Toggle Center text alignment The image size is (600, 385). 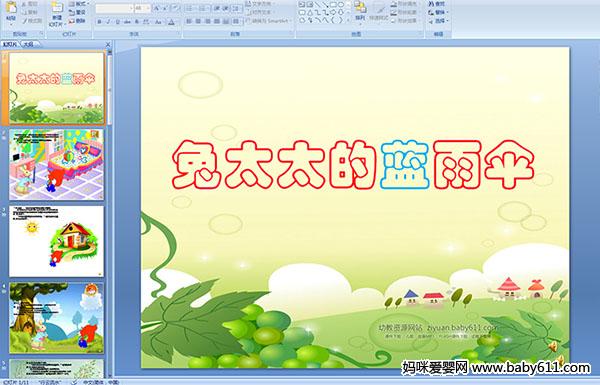[198, 21]
